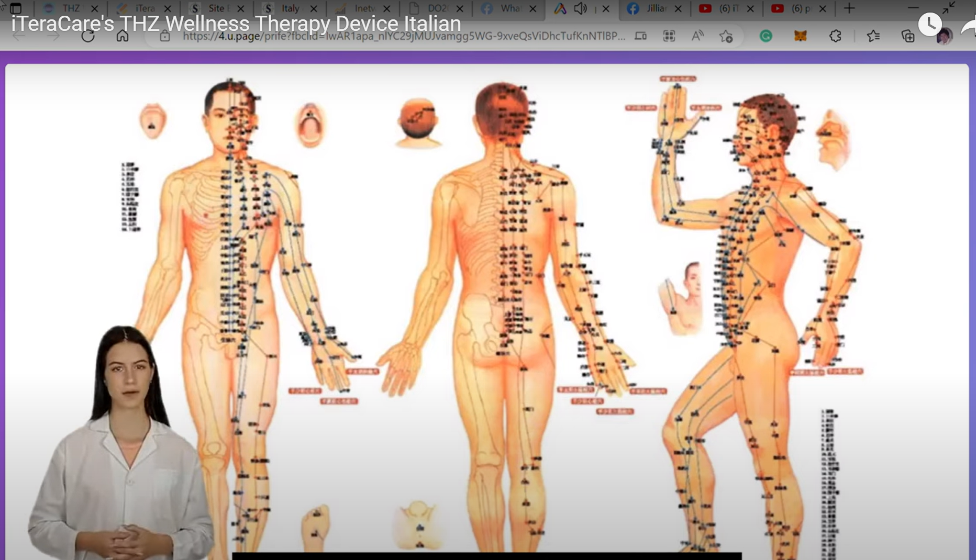The height and width of the screenshot is (560, 976).
Task: Mute audio on the active tab
Action: pyautogui.click(x=580, y=8)
